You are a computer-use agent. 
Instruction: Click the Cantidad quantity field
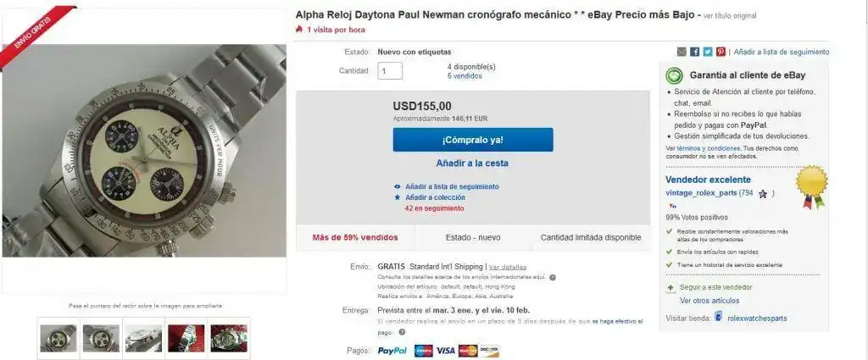390,71
